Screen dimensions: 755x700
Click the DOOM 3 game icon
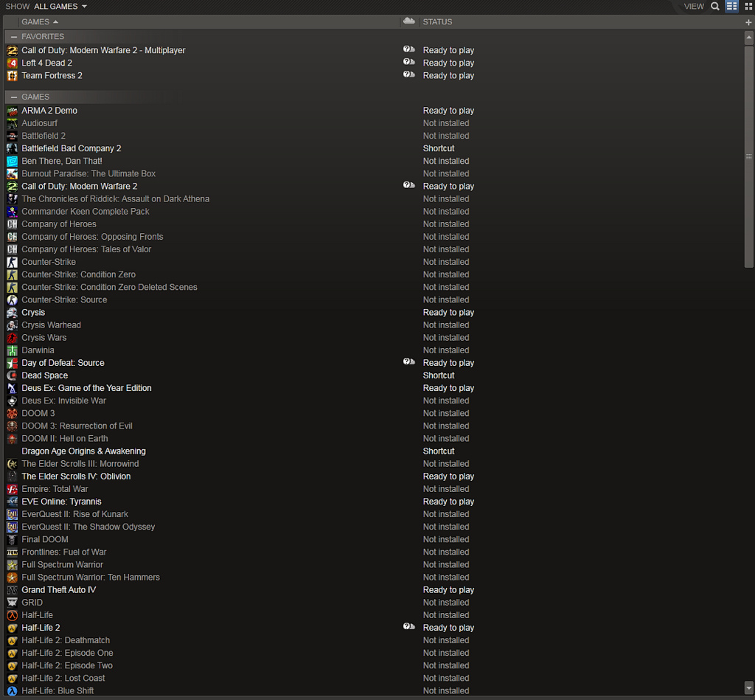(12, 413)
